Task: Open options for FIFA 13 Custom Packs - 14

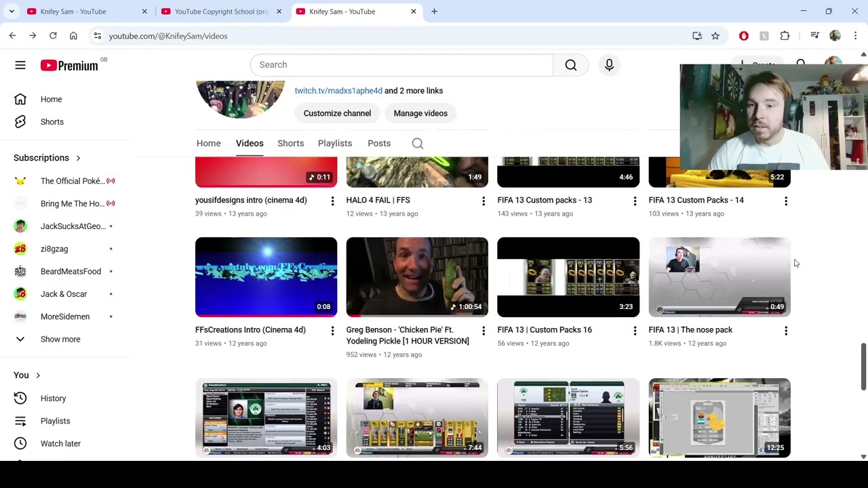Action: point(786,201)
